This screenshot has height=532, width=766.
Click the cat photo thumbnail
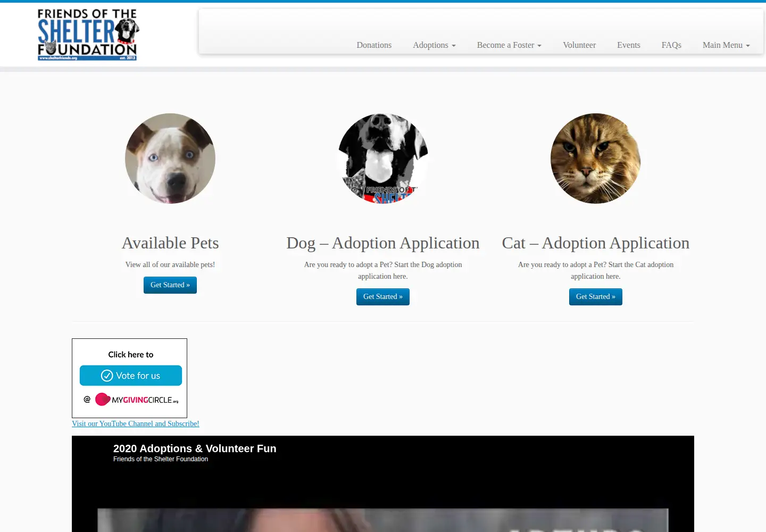(x=596, y=159)
